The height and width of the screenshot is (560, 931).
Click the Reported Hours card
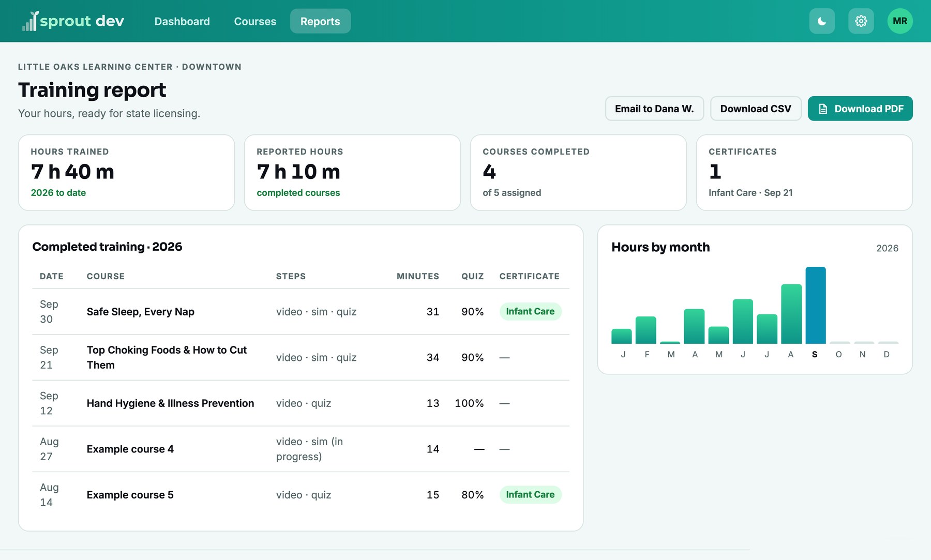pos(352,173)
